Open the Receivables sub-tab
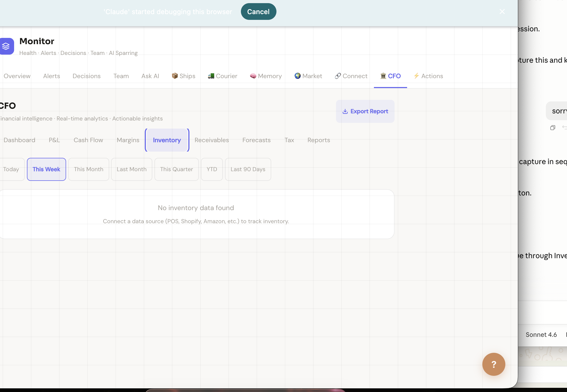This screenshot has width=567, height=392. coord(212,140)
